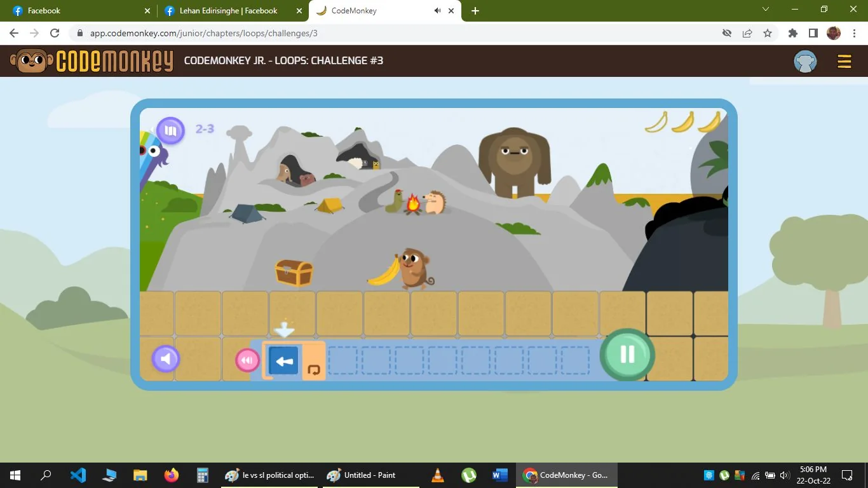This screenshot has height=488, width=868.
Task: Open the Chrome three-dot menu
Action: click(854, 33)
